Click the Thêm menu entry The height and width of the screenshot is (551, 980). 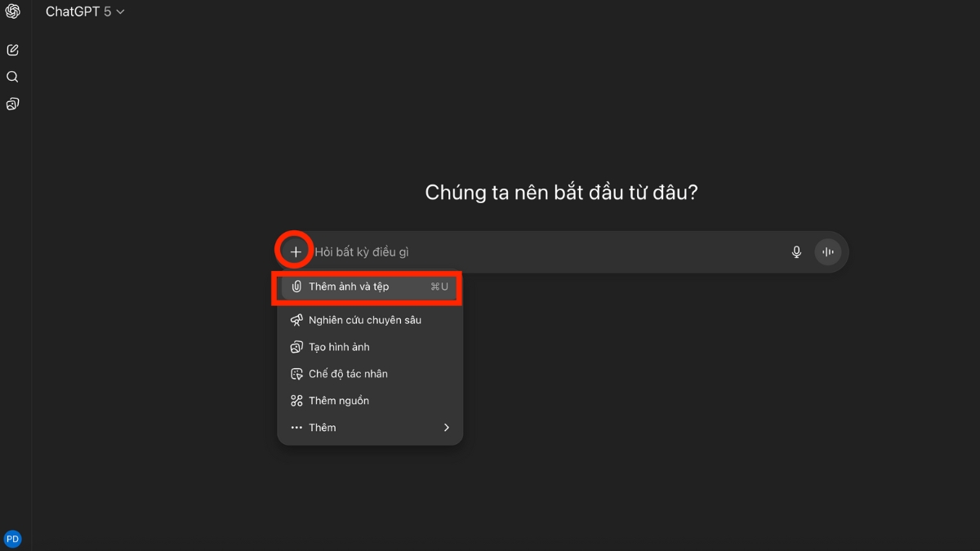[x=322, y=427]
